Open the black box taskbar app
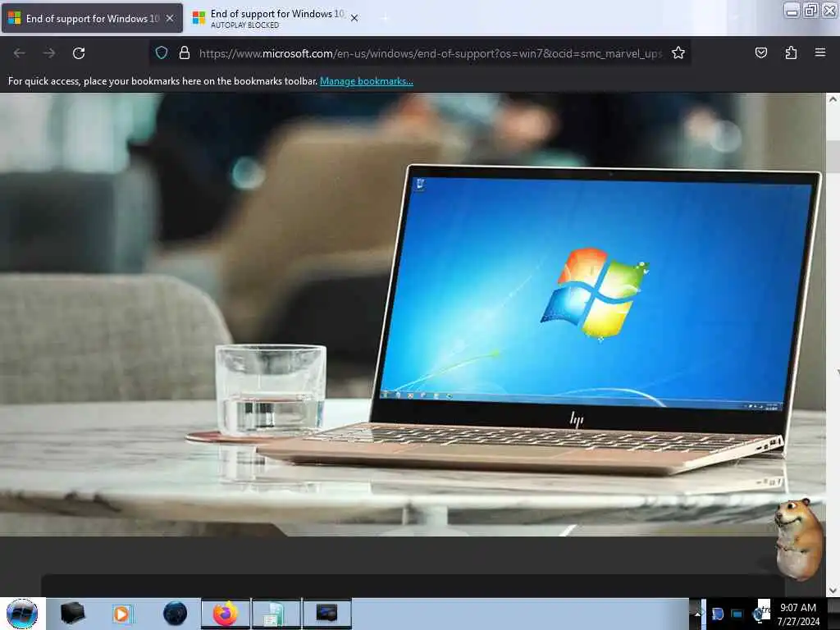The image size is (840, 630). (x=72, y=614)
